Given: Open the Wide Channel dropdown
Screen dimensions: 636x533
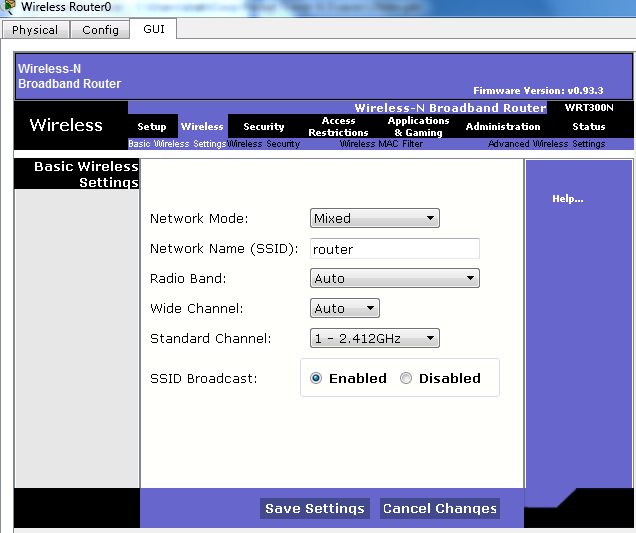Looking at the screenshot, I should click(344, 309).
